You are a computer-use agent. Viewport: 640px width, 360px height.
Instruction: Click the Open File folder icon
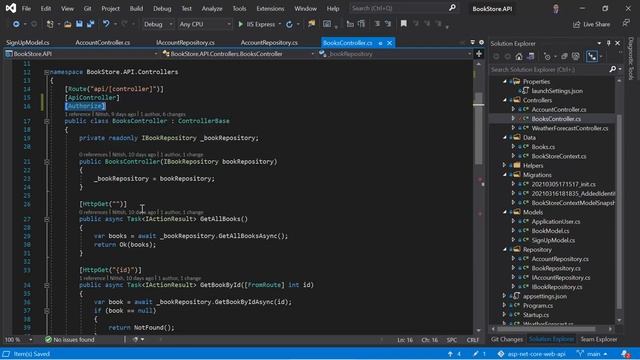68,24
